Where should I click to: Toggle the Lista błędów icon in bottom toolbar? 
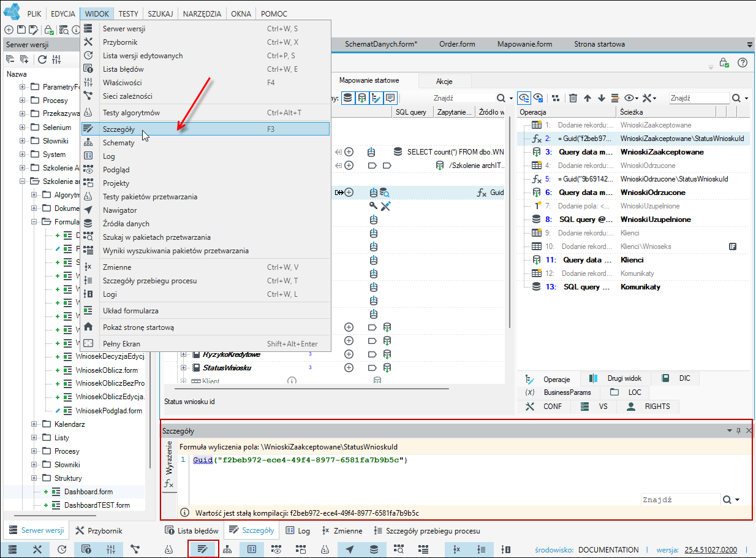86,549
